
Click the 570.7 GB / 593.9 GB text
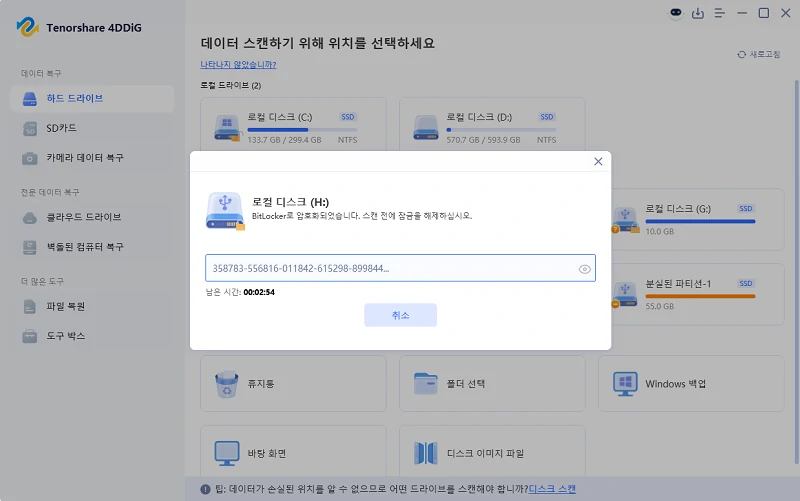483,140
